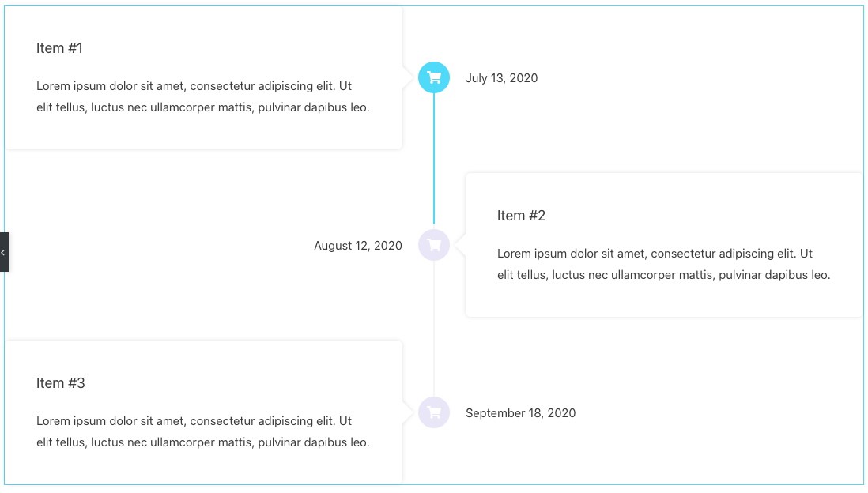Click the "elit tellus, luctus" second line in Item #2
This screenshot has width=868, height=493.
(663, 275)
